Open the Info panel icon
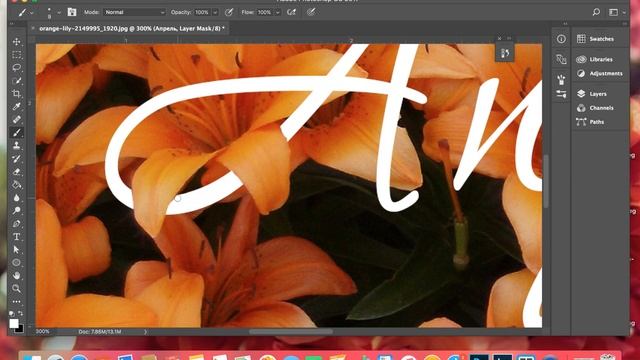 pyautogui.click(x=561, y=39)
